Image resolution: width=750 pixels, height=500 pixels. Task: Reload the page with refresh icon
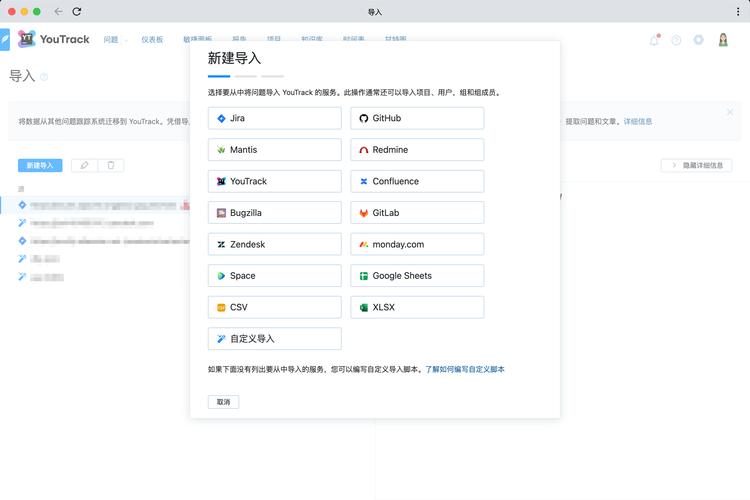[x=77, y=11]
